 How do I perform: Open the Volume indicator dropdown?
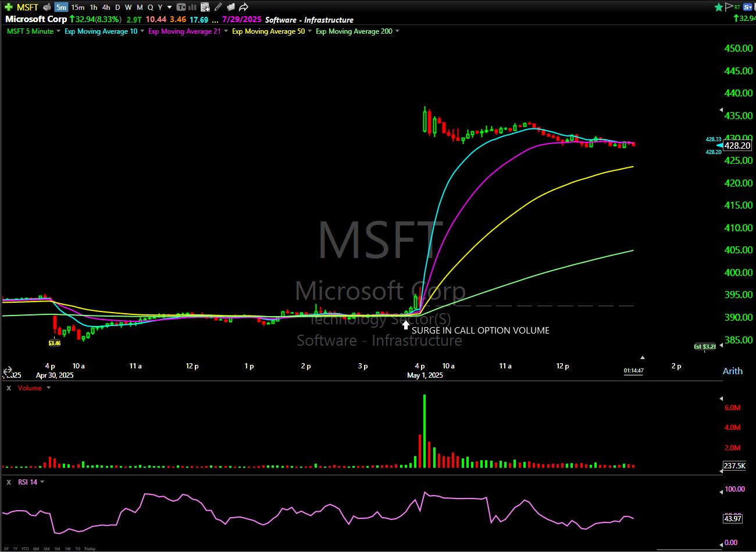(x=48, y=388)
